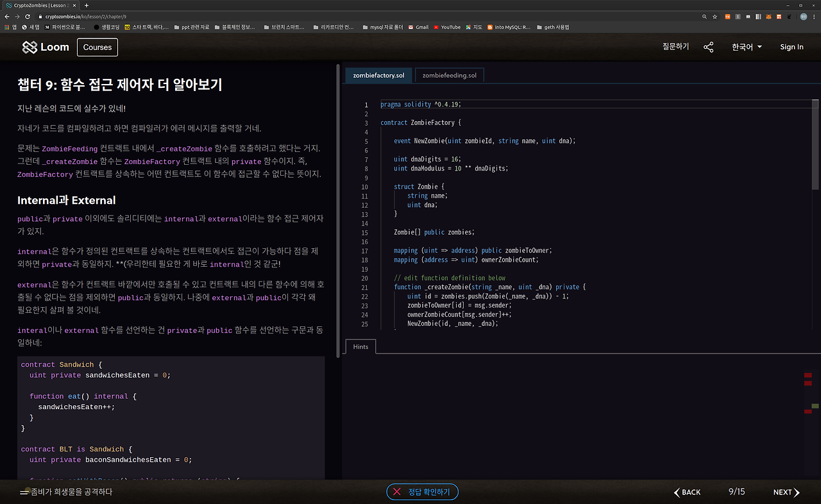Image resolution: width=821 pixels, height=504 pixels.
Task: Click the 정답 확인하기 button
Action: tap(423, 492)
